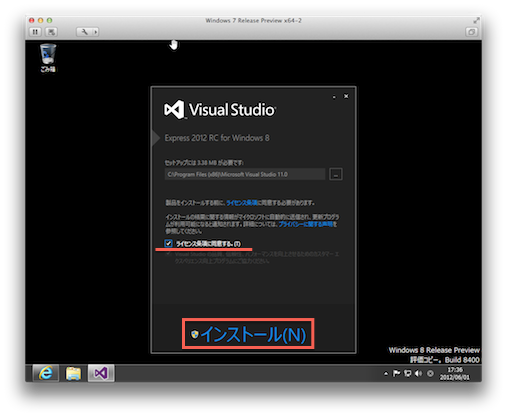Open the blue license terms link
The image size is (507, 417).
click(241, 203)
